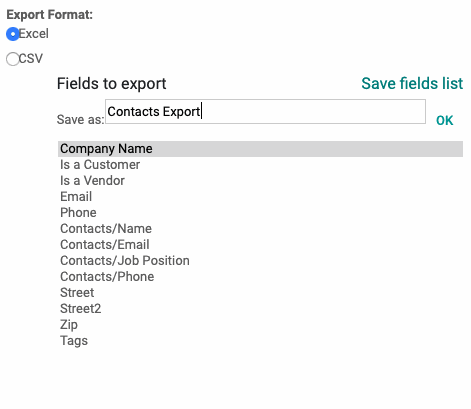The image size is (471, 409).
Task: Select the Street field entry
Action: click(x=260, y=293)
